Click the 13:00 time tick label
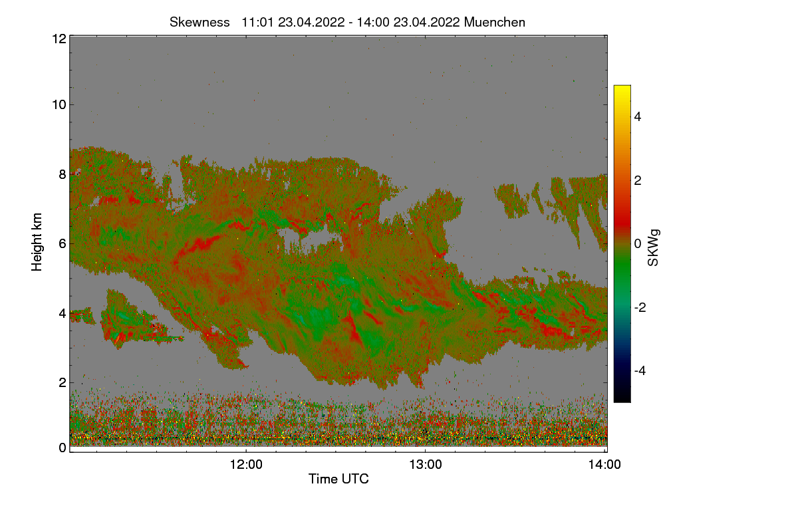The height and width of the screenshot is (532, 798). click(x=426, y=465)
